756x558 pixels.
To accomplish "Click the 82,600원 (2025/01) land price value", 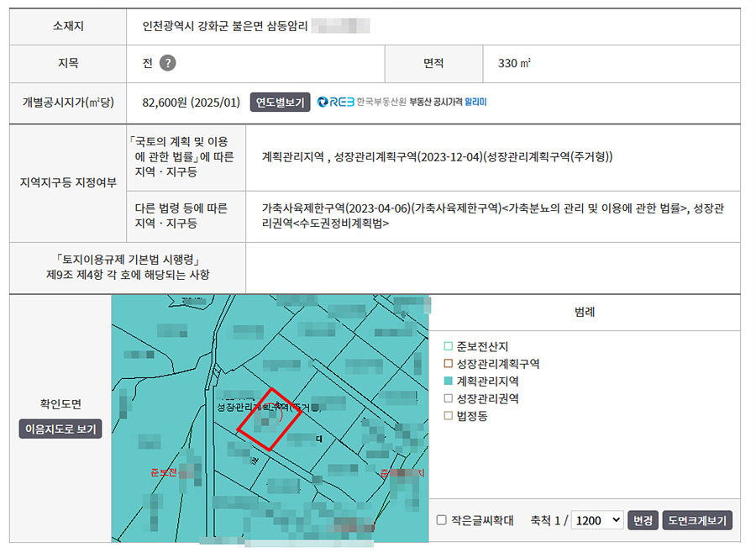I will (192, 103).
